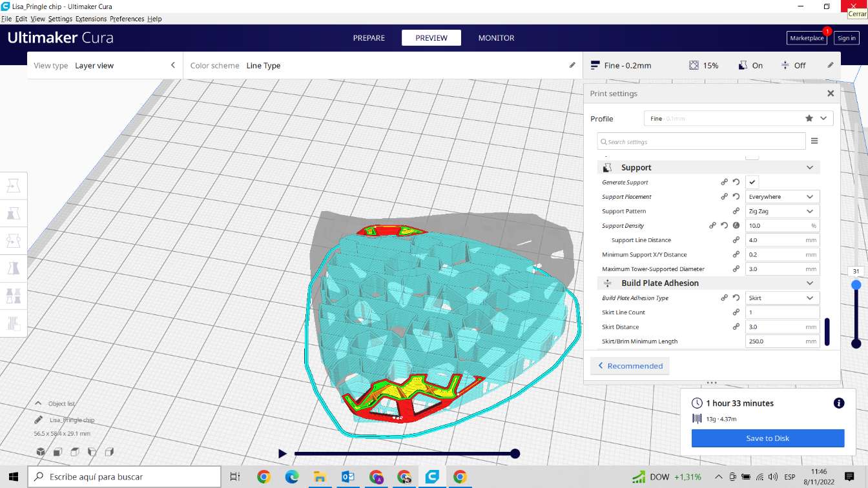The image size is (868, 488).
Task: Click Windows taskbar search box
Action: click(124, 476)
